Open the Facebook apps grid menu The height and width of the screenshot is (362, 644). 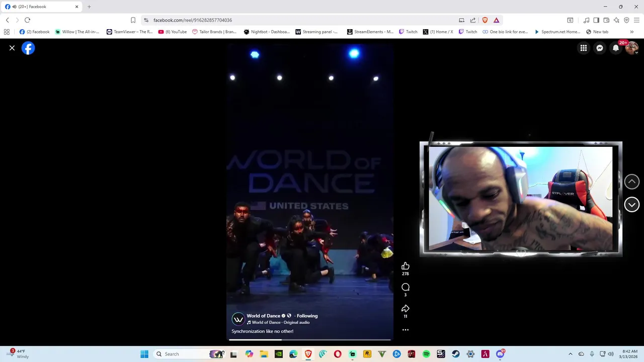tap(584, 48)
